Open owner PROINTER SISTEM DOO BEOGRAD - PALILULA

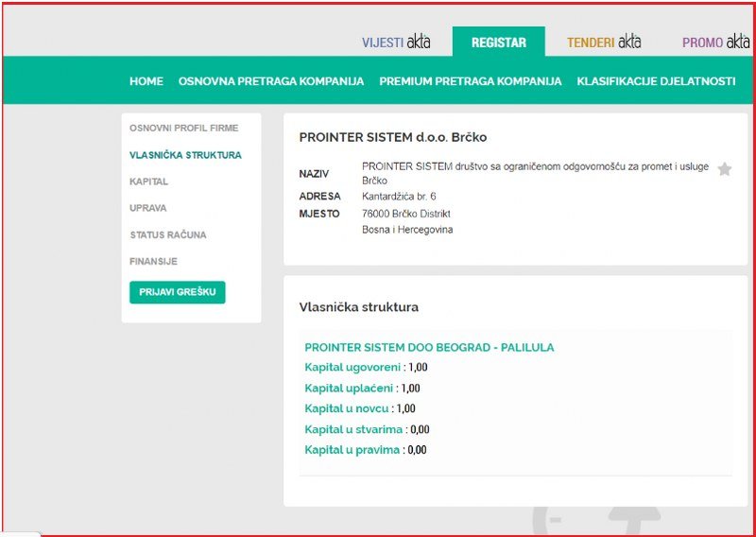click(x=429, y=347)
